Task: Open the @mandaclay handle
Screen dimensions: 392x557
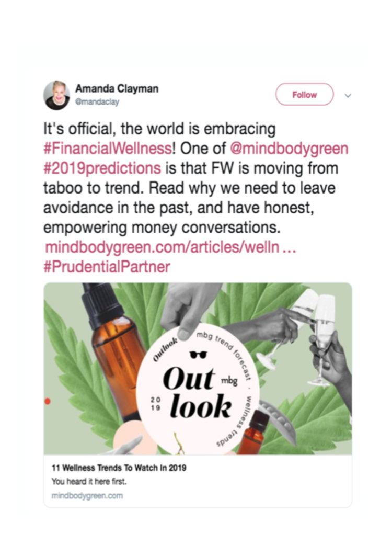Action: (x=97, y=101)
